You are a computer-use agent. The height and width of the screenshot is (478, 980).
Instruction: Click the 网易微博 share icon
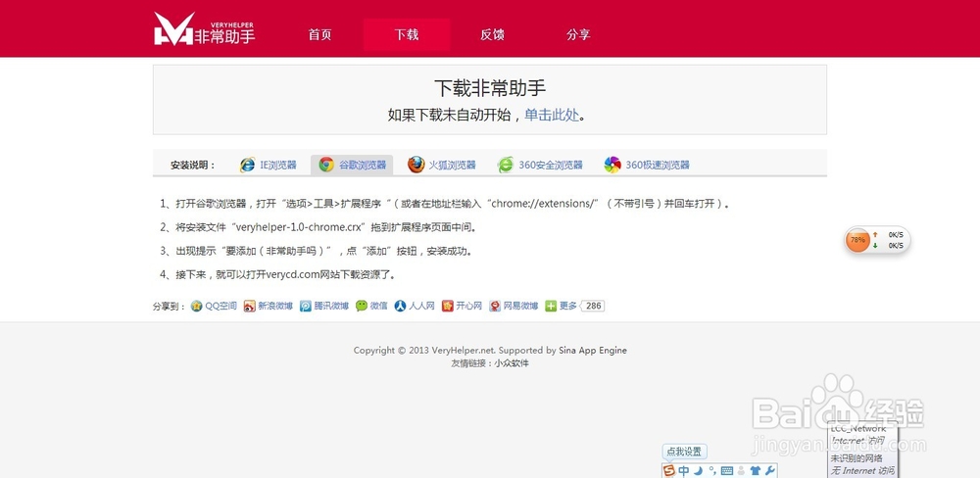coord(495,307)
